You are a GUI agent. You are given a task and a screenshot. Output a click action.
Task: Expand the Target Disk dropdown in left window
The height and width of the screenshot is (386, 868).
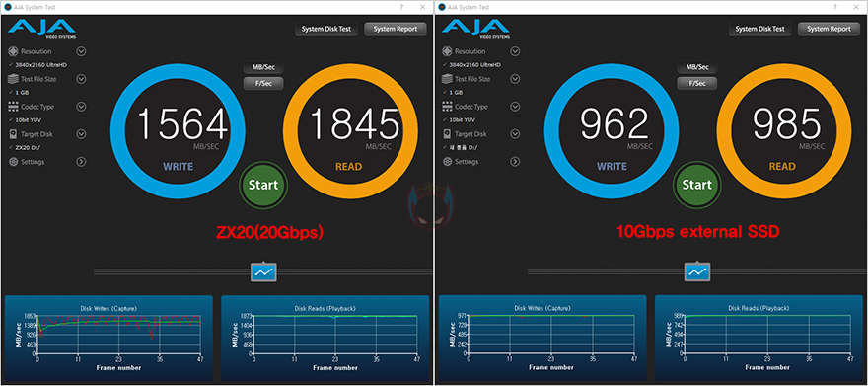click(81, 134)
